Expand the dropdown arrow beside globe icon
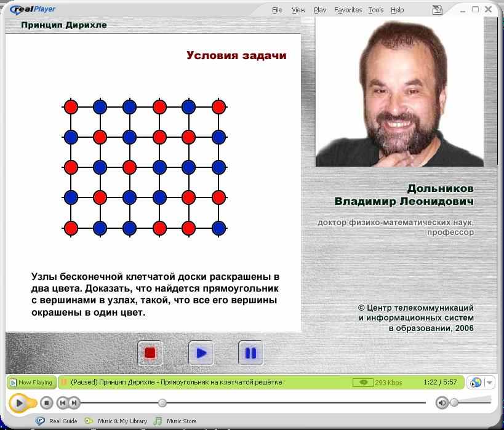 [x=489, y=383]
